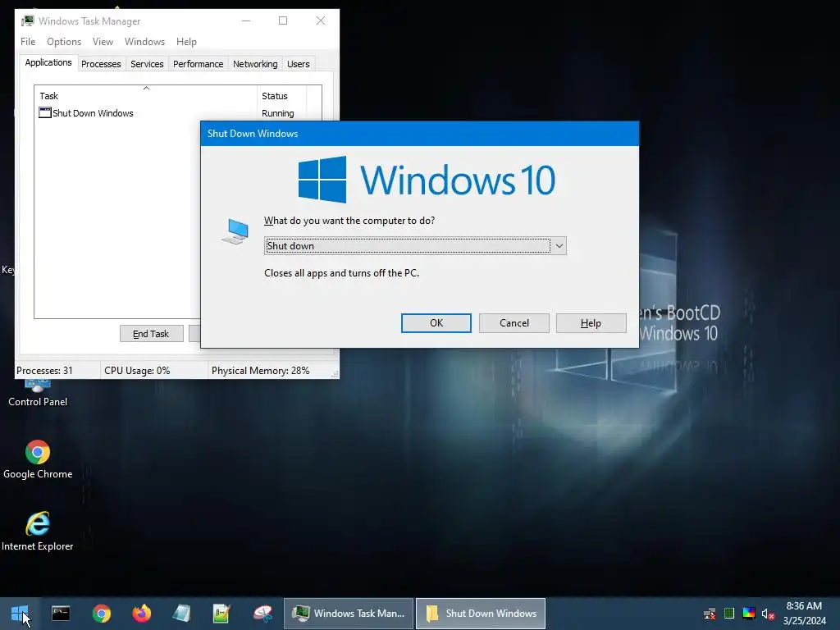The image size is (840, 630).
Task: Switch to the Services tab
Action: (147, 64)
